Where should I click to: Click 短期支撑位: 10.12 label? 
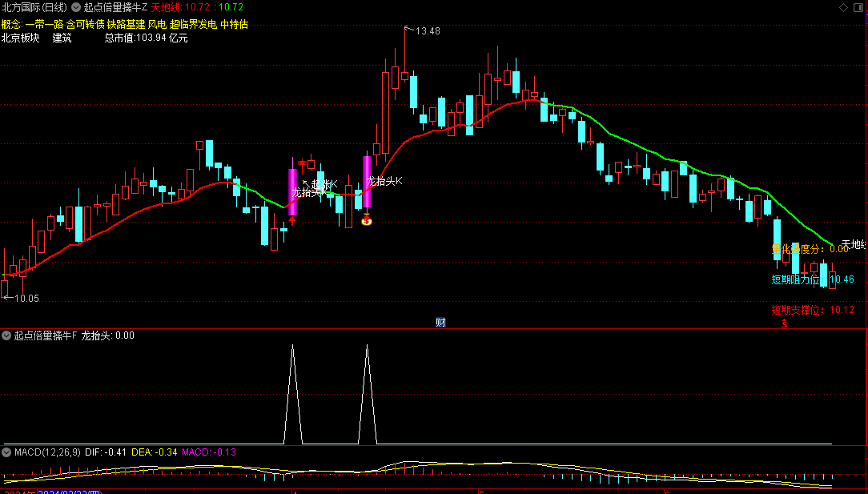pos(813,310)
